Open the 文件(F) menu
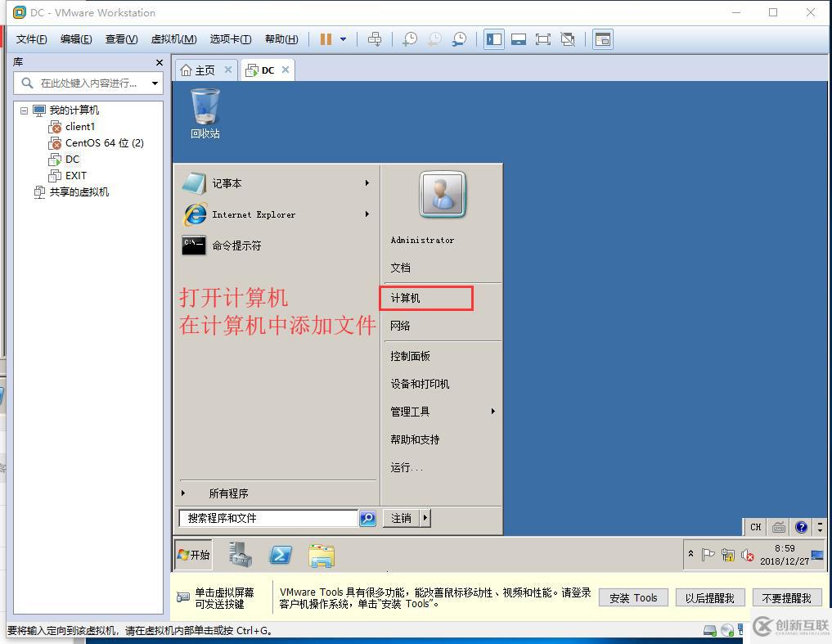 point(31,39)
